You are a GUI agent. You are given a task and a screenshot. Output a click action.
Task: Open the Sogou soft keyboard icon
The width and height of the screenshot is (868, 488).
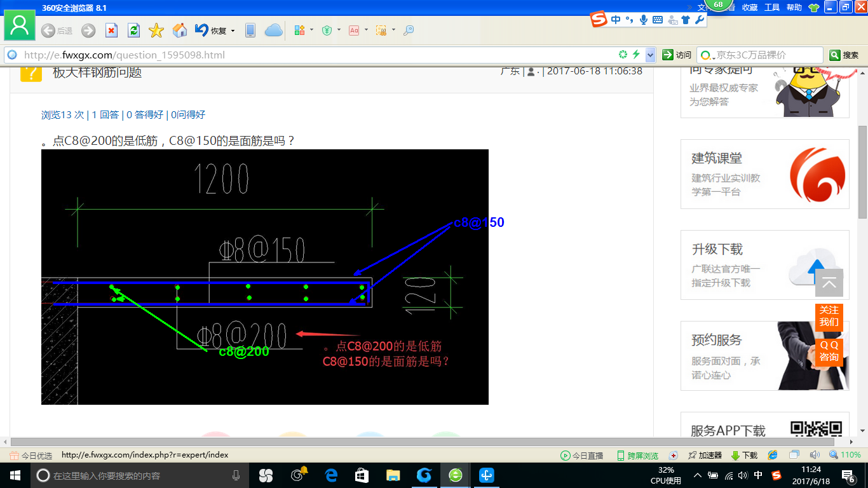[x=658, y=20]
